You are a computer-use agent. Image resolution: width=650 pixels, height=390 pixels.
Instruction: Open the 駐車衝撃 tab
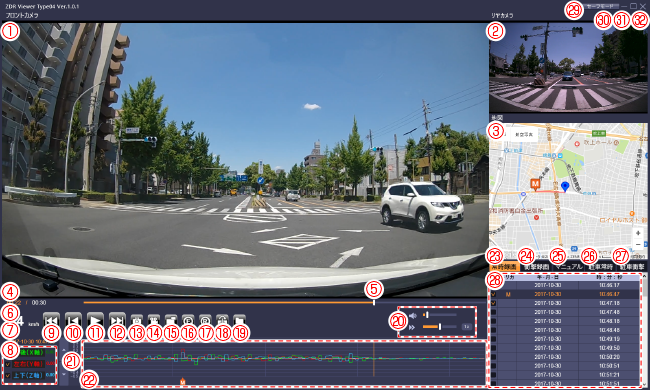point(632,266)
